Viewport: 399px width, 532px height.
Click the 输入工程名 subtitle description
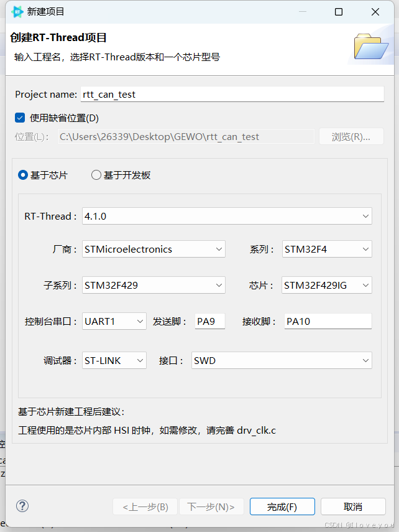(117, 57)
